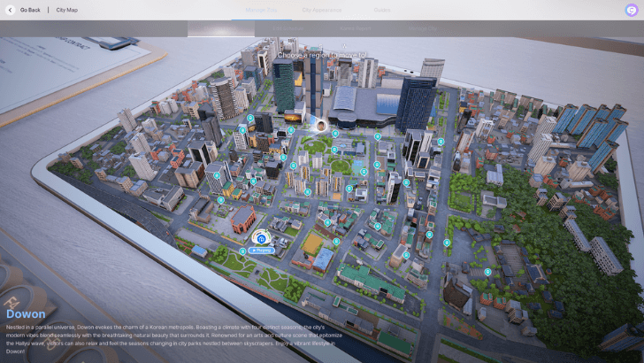Click the City Map breadcrumb label
This screenshot has height=363, width=644.
67,10
